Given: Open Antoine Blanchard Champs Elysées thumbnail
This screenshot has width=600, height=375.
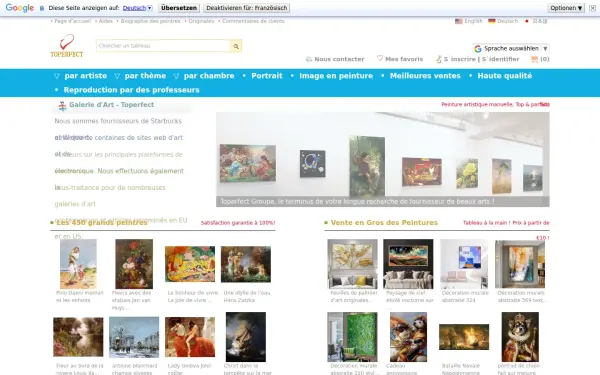Looking at the screenshot, I should tap(134, 337).
